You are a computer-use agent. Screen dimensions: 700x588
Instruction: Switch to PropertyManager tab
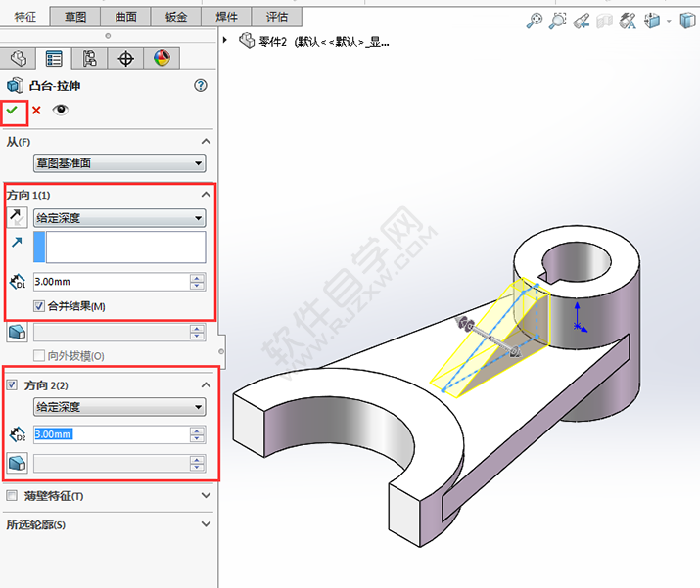pos(54,59)
